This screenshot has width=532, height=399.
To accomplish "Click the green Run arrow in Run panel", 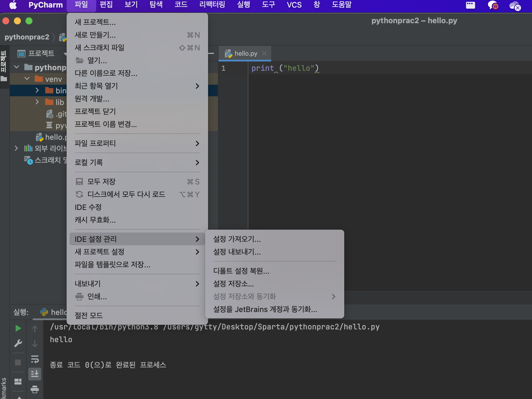I will (x=18, y=328).
